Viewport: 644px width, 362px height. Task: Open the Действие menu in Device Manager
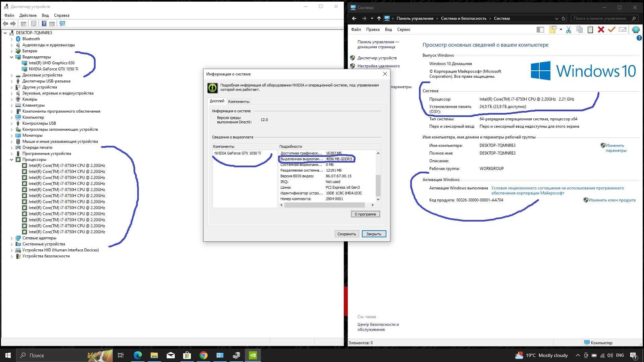tap(28, 15)
